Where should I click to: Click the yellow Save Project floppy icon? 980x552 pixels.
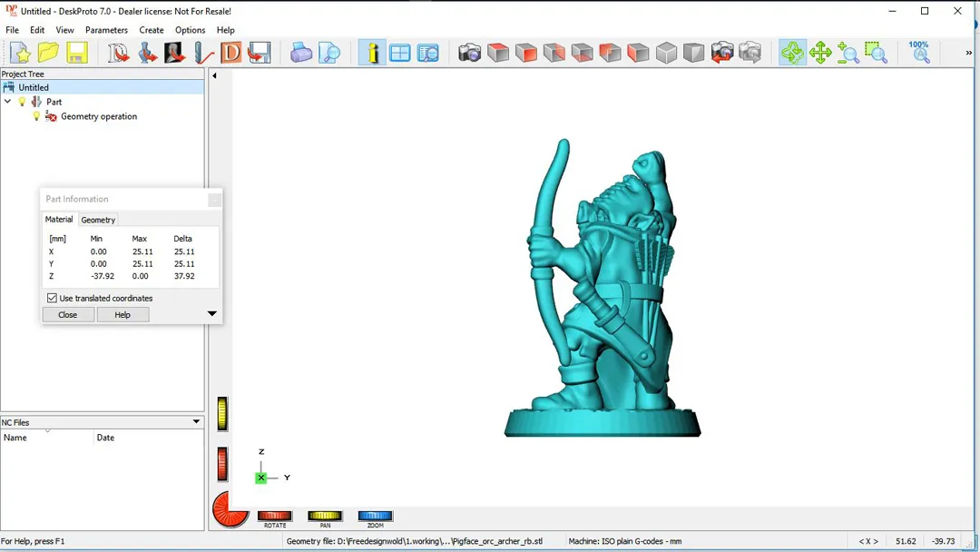(x=77, y=54)
